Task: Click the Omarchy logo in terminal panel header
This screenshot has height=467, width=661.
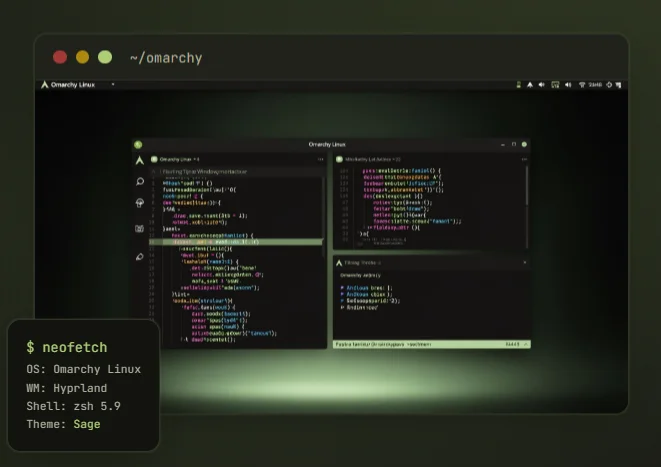Action: (x=339, y=263)
